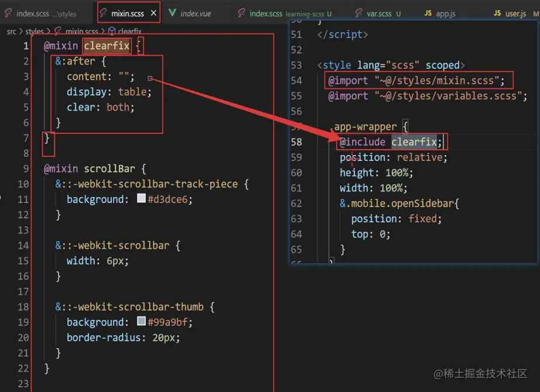Click '&::-webkit-scrollbar-thumb' selector text
This screenshot has height=392, width=540.
(129, 307)
